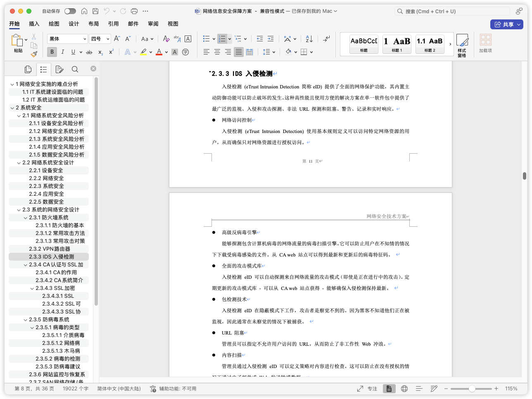Select the format painter icon
Image resolution: width=532 pixels, height=399 pixels.
[34, 53]
